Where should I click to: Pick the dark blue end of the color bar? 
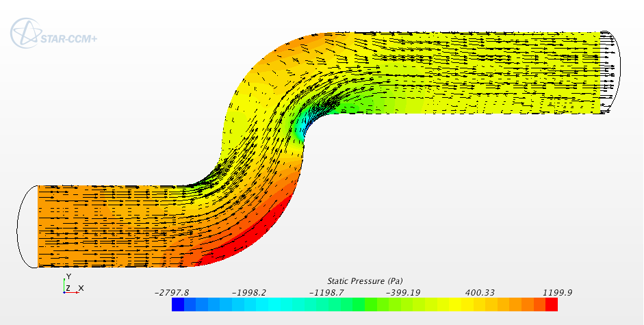pyautogui.click(x=178, y=304)
